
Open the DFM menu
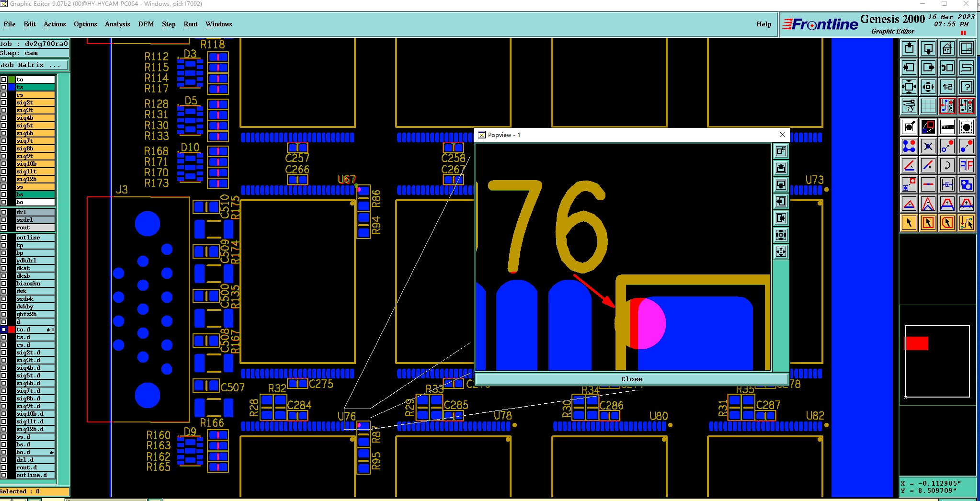click(x=146, y=24)
